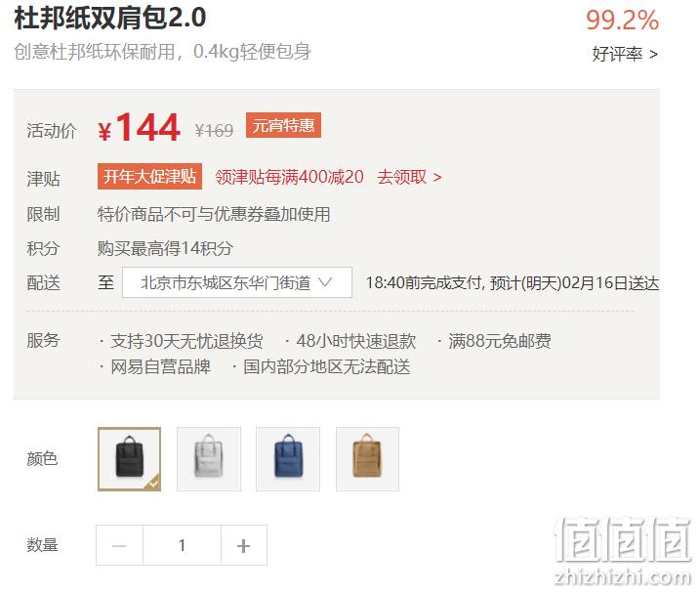Click 去领取 to claim subsidy
Screen dimensions: 700x594
point(409,177)
